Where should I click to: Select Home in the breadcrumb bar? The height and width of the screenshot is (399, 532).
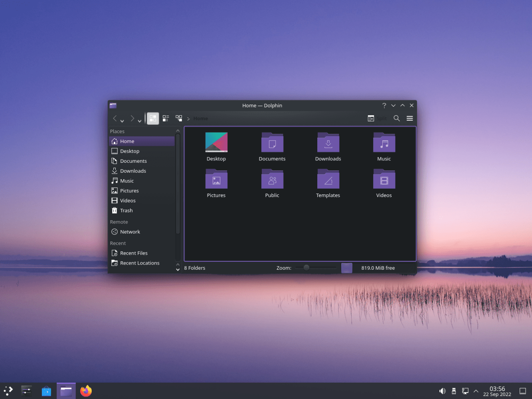(200, 118)
